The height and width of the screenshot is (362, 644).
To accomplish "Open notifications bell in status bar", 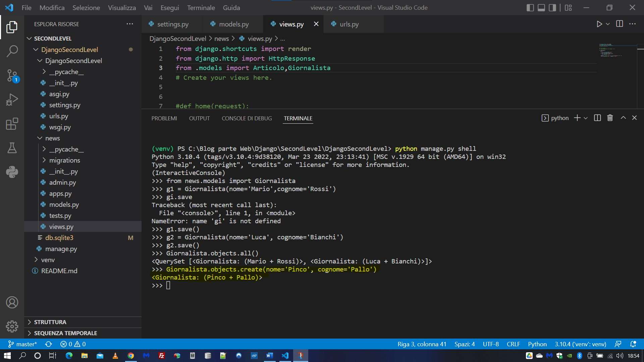I will tap(633, 344).
